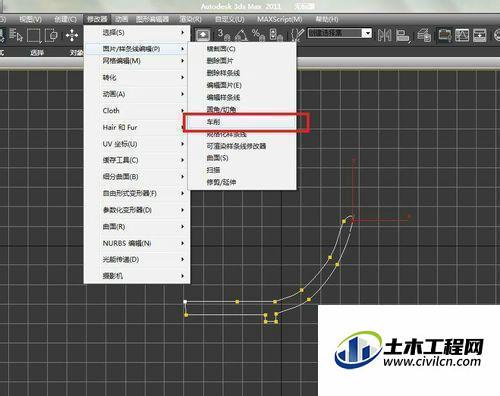Toggle the Spinner Snap button

point(276,35)
